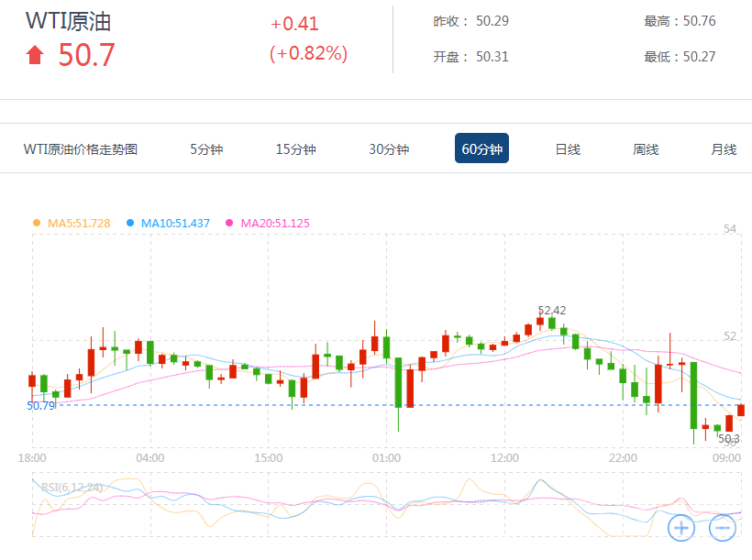Click the WTI原油价格走势图 label

coord(81,149)
